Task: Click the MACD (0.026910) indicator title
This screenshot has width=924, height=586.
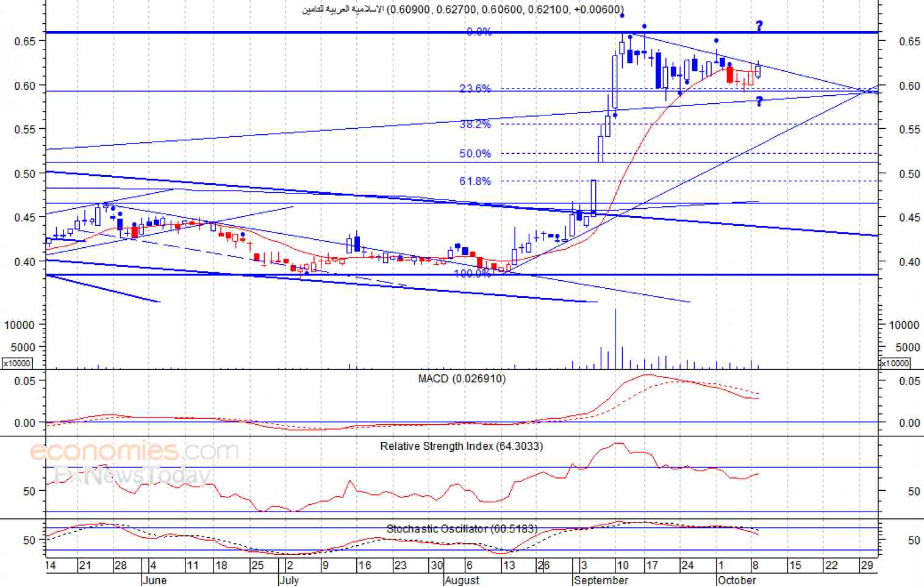Action: [x=462, y=378]
